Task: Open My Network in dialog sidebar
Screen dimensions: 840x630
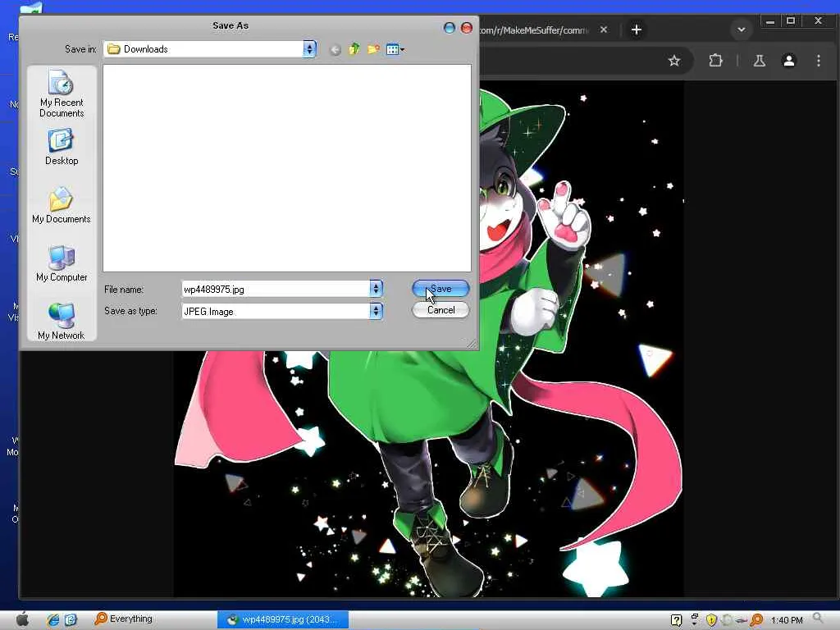Action: tap(61, 322)
